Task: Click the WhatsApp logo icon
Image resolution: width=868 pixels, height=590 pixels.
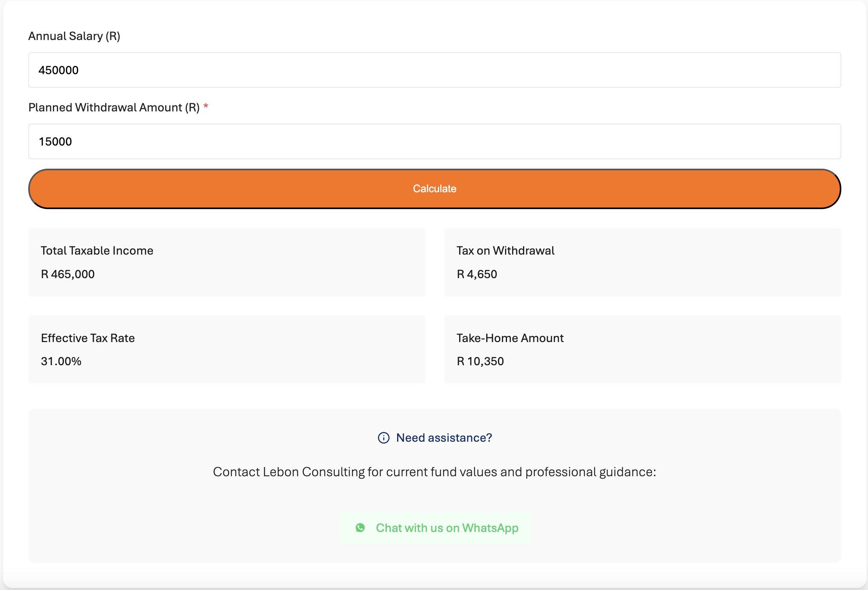Action: (x=360, y=528)
